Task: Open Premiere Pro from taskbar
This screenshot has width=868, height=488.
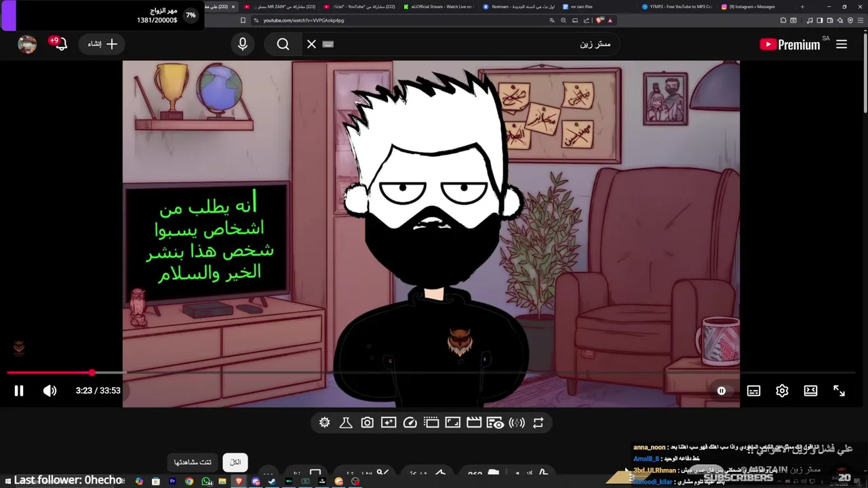Action: pos(172,481)
